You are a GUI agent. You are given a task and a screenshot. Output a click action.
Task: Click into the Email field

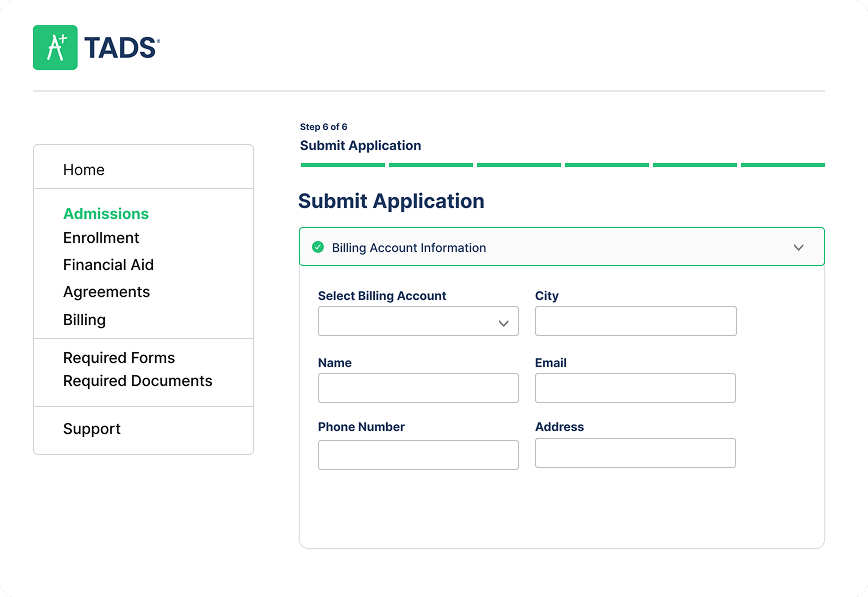(635, 388)
